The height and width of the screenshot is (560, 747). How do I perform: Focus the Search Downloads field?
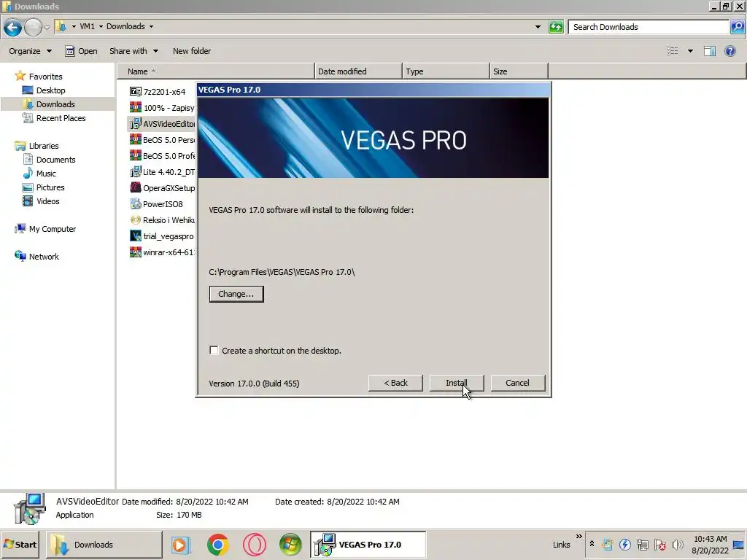coord(649,27)
